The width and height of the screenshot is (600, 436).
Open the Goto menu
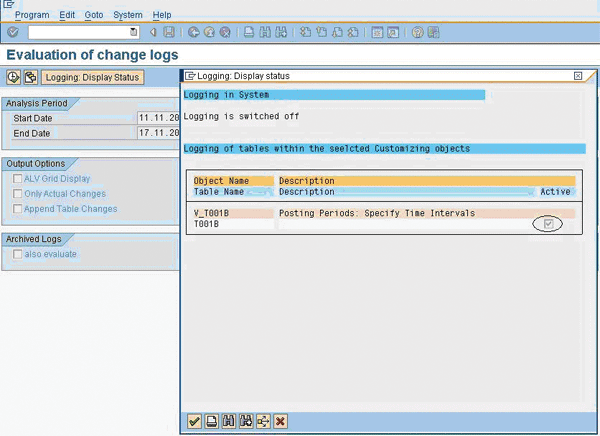point(93,15)
